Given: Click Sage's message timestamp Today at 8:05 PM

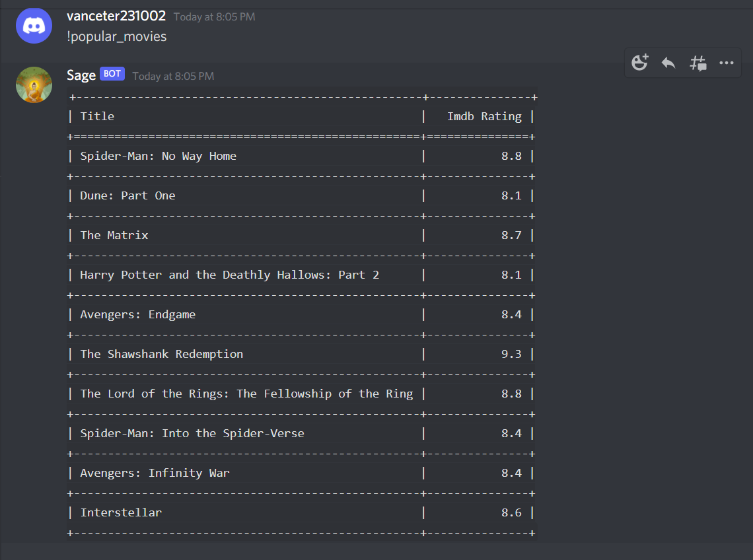Looking at the screenshot, I should [x=173, y=77].
